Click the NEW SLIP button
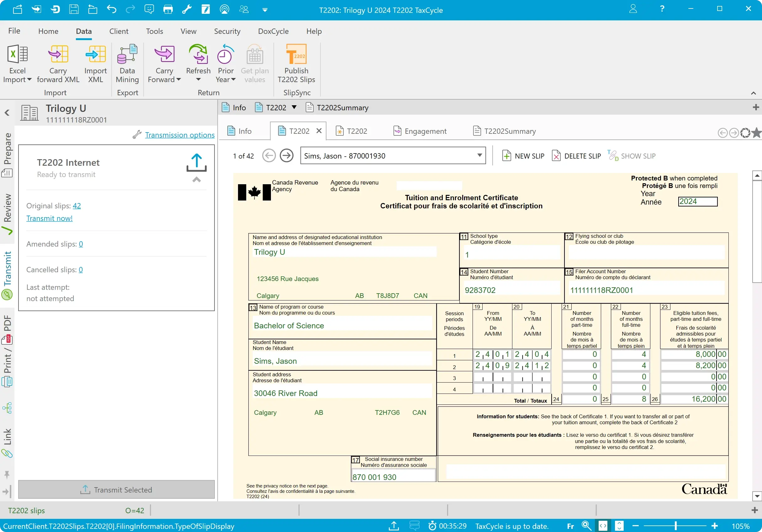762x532 pixels. tap(523, 156)
